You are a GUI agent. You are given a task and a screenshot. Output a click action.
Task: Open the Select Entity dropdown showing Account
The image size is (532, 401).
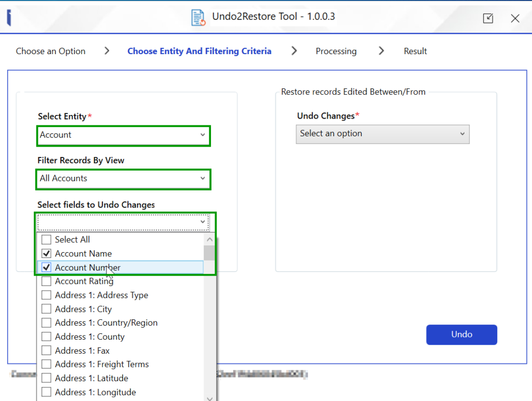(203, 135)
